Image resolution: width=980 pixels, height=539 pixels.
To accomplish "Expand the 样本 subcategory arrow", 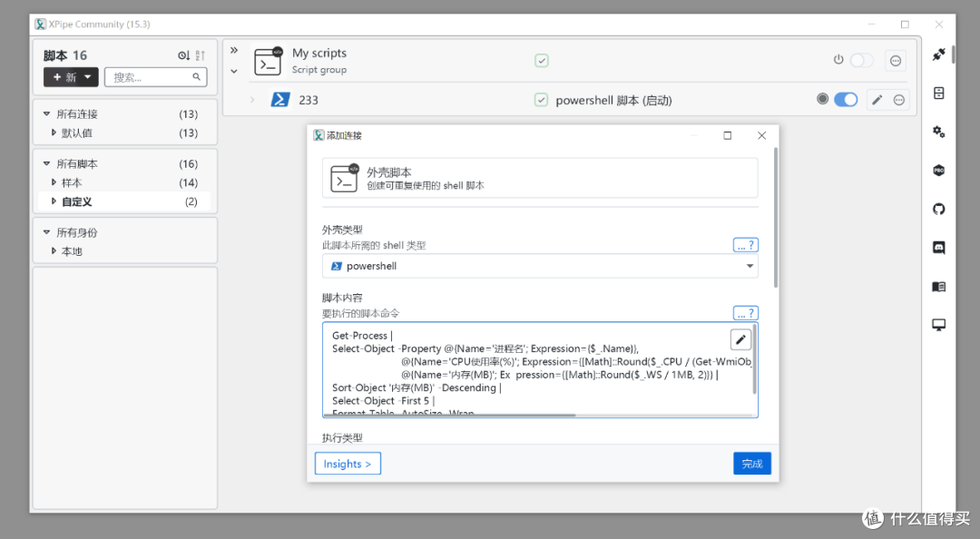I will (x=54, y=182).
